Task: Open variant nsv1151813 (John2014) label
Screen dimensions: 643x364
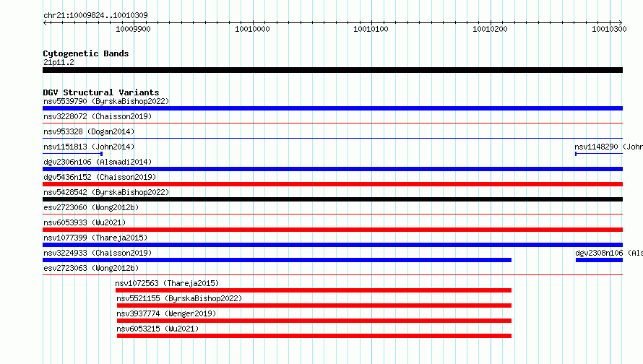Action: tap(89, 147)
